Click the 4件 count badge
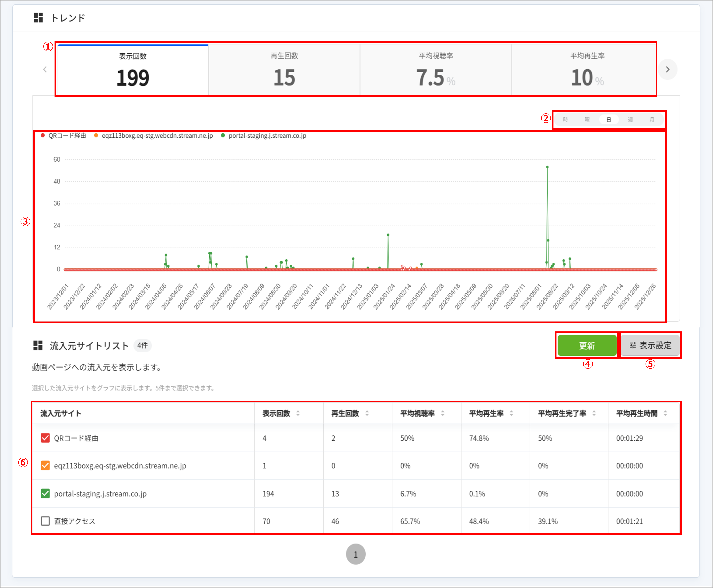 coord(142,345)
